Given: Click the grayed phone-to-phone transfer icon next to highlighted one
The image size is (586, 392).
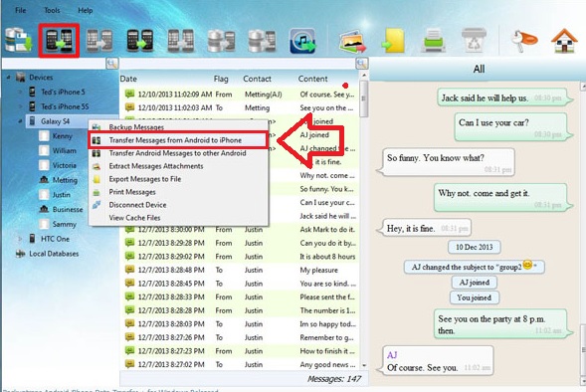Looking at the screenshot, I should [99, 41].
